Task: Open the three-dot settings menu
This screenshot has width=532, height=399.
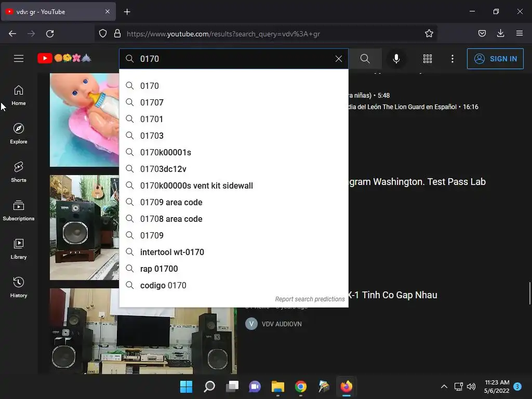Action: pyautogui.click(x=453, y=59)
